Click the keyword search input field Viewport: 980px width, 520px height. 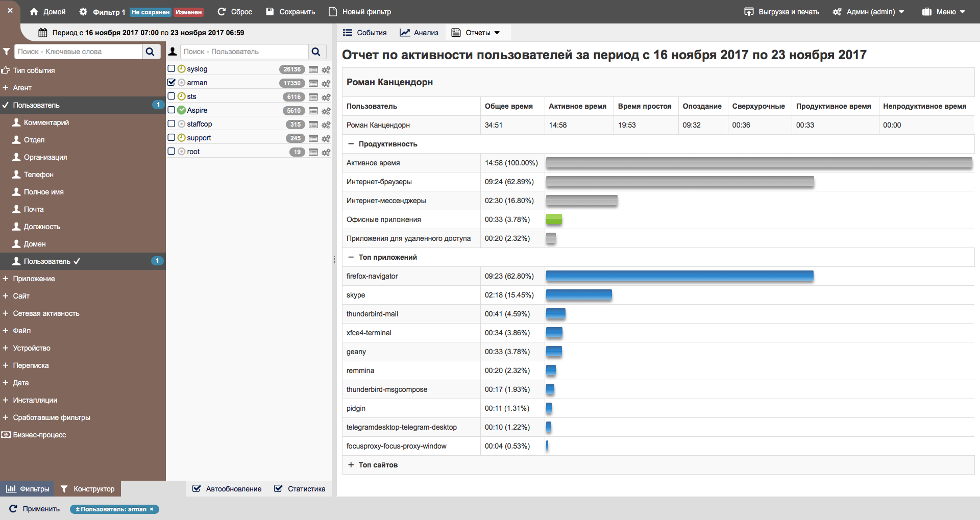tap(78, 52)
